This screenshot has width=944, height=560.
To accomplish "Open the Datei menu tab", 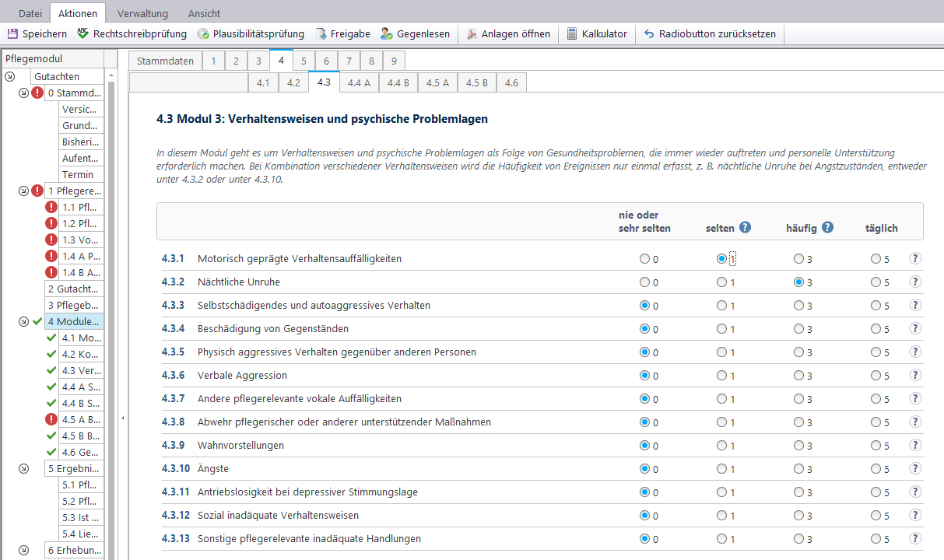I will [x=30, y=13].
